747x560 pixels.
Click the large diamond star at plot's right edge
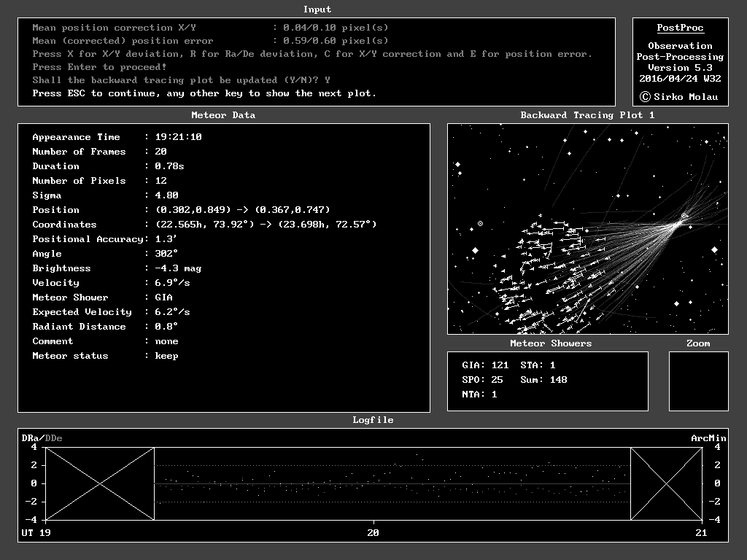(x=714, y=250)
